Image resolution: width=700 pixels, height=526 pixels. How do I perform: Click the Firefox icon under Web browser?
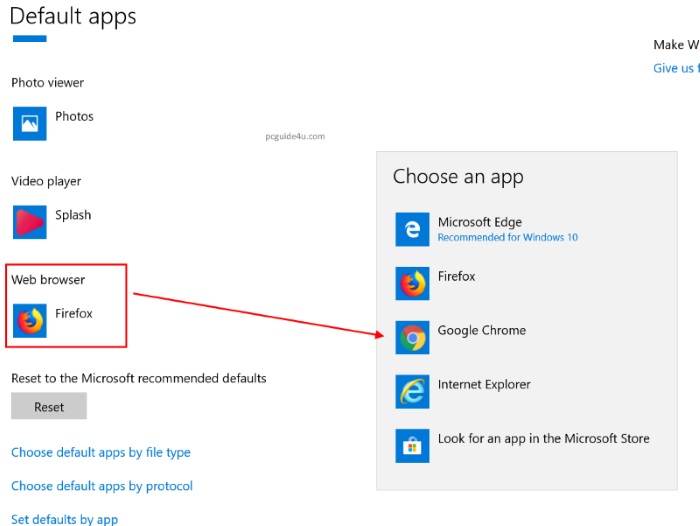coord(29,320)
